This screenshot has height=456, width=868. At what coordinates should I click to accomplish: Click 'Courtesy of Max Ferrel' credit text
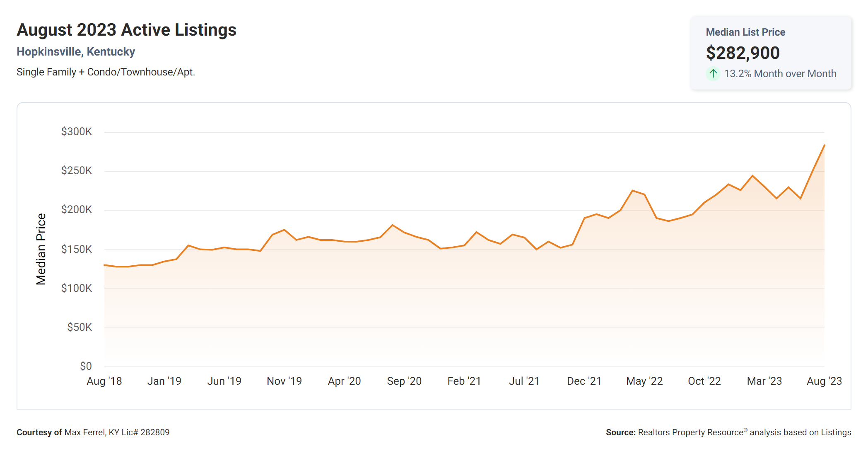coord(93,432)
